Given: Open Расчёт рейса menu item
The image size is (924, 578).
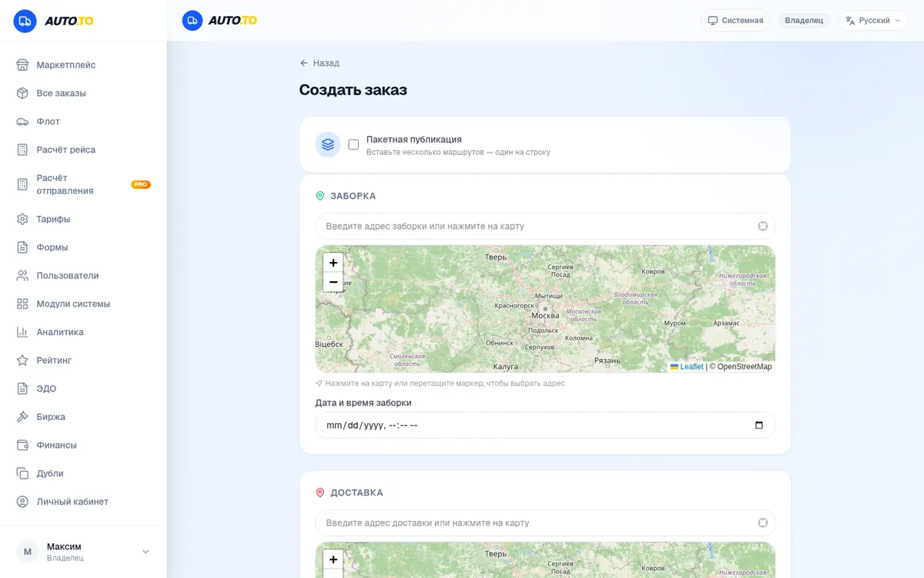Looking at the screenshot, I should (x=83, y=150).
